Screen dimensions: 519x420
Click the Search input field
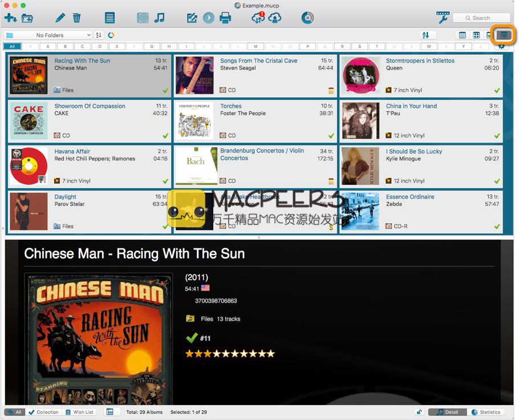coord(481,18)
